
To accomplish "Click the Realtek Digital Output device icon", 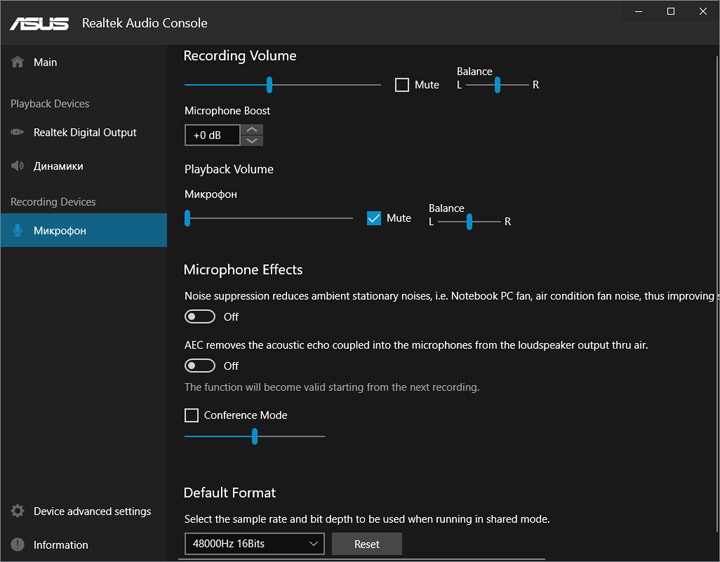I will pyautogui.click(x=17, y=132).
